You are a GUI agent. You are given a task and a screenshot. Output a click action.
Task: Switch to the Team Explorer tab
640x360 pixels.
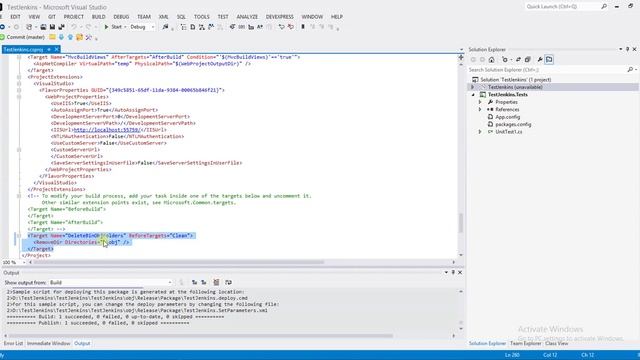525,344
